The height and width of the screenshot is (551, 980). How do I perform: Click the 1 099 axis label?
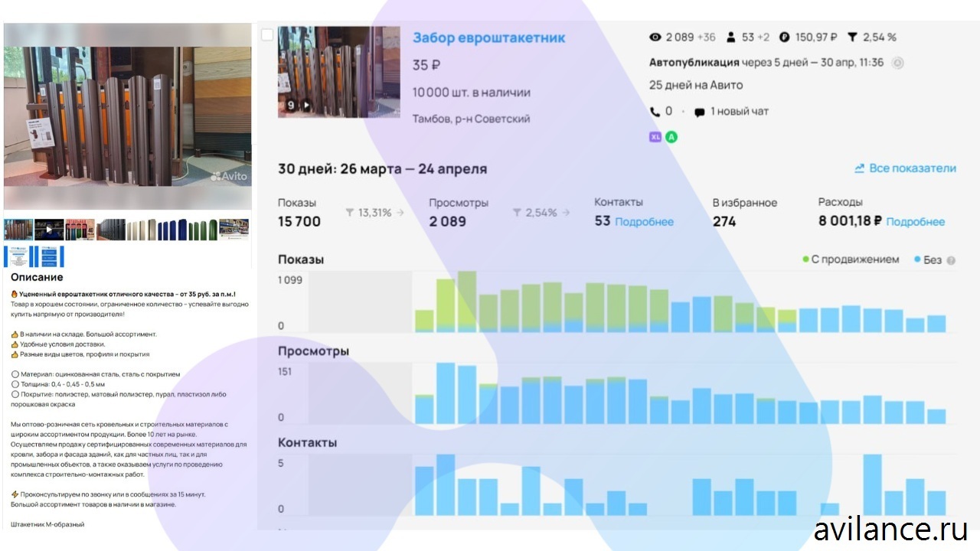click(290, 280)
